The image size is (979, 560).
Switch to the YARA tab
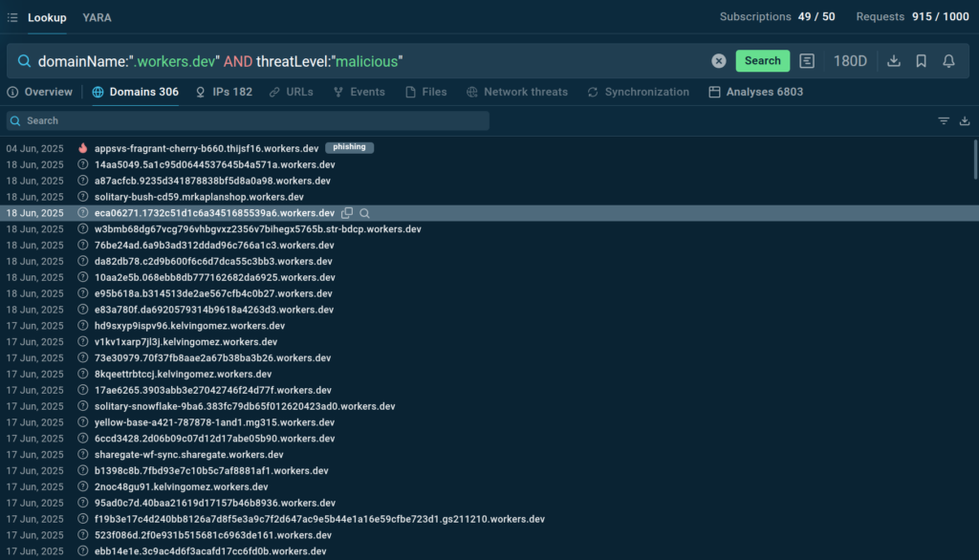(x=97, y=17)
